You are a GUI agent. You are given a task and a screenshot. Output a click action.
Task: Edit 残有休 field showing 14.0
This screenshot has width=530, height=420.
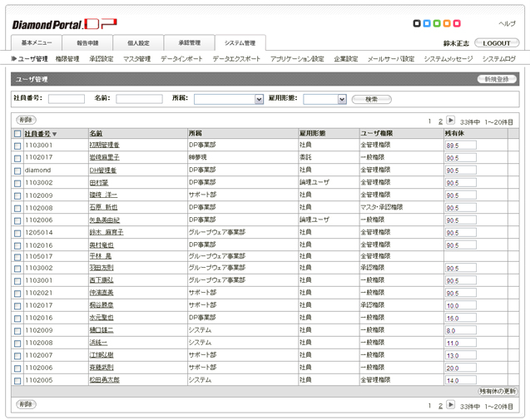[x=461, y=380]
